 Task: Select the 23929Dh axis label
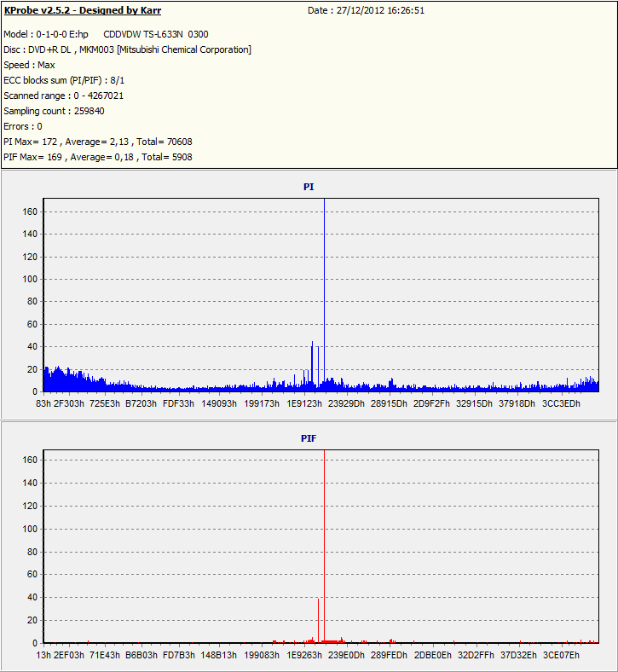346,403
